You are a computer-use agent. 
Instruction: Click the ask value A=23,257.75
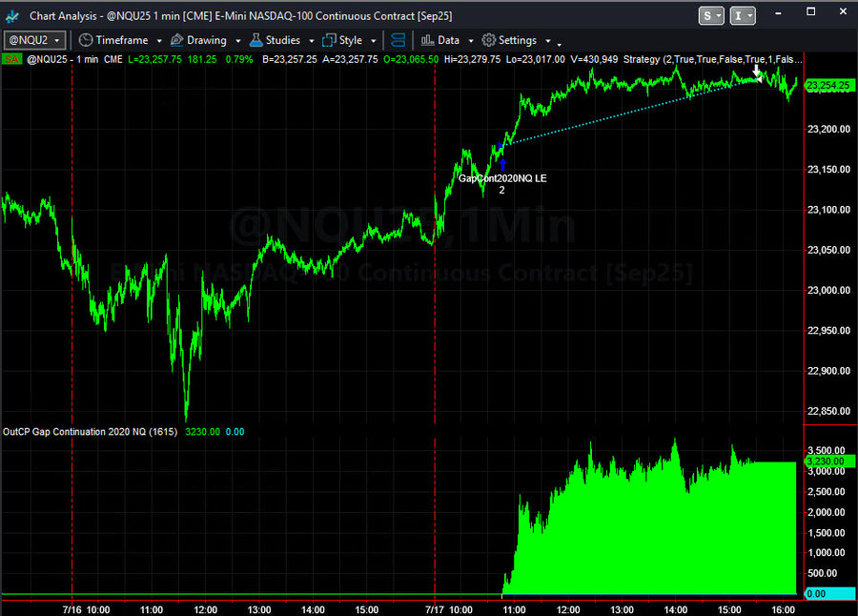350,59
